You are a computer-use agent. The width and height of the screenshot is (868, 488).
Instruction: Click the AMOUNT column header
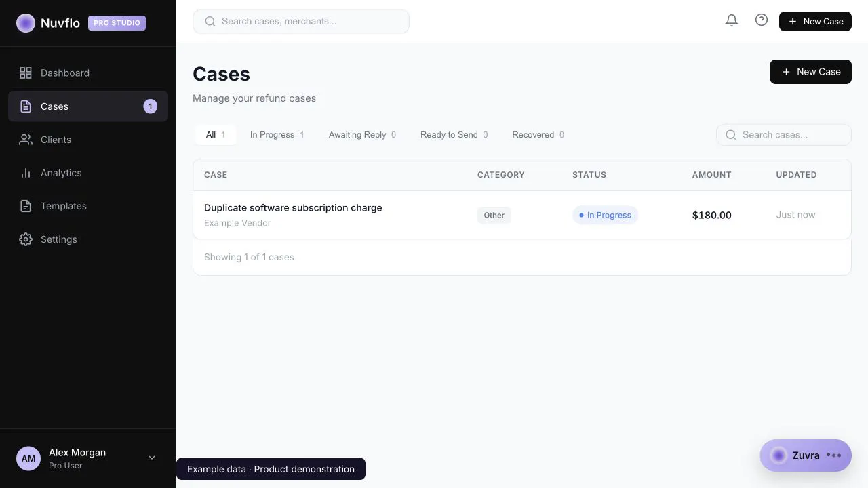712,175
